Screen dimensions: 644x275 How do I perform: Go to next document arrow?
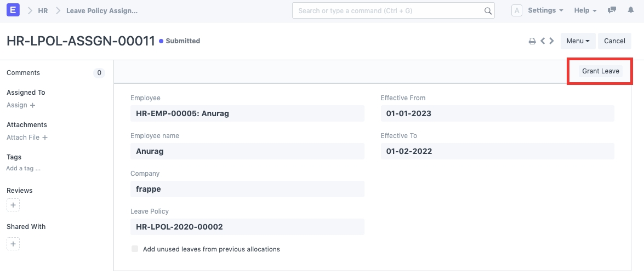click(551, 41)
